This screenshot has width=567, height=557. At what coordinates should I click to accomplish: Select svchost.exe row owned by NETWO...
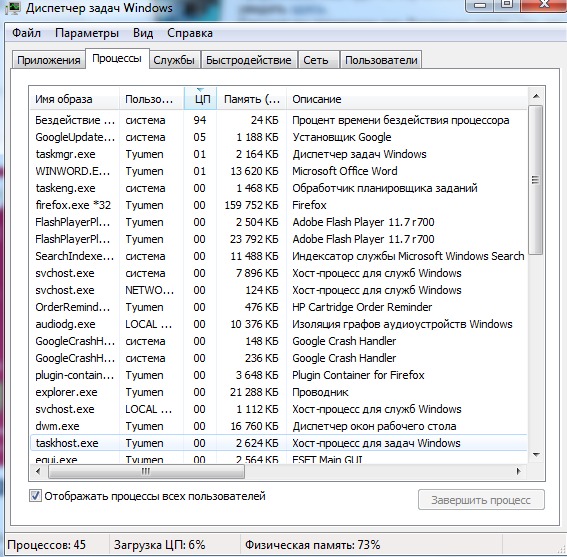pos(278,290)
